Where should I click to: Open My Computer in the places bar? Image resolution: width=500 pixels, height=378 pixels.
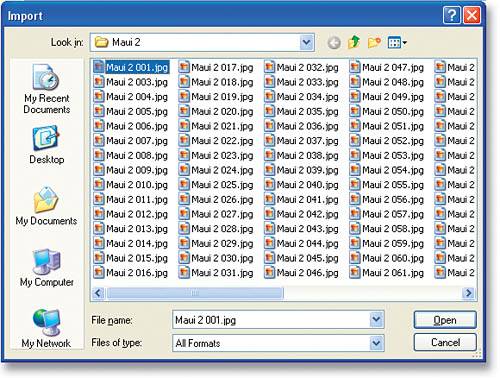[x=46, y=267]
